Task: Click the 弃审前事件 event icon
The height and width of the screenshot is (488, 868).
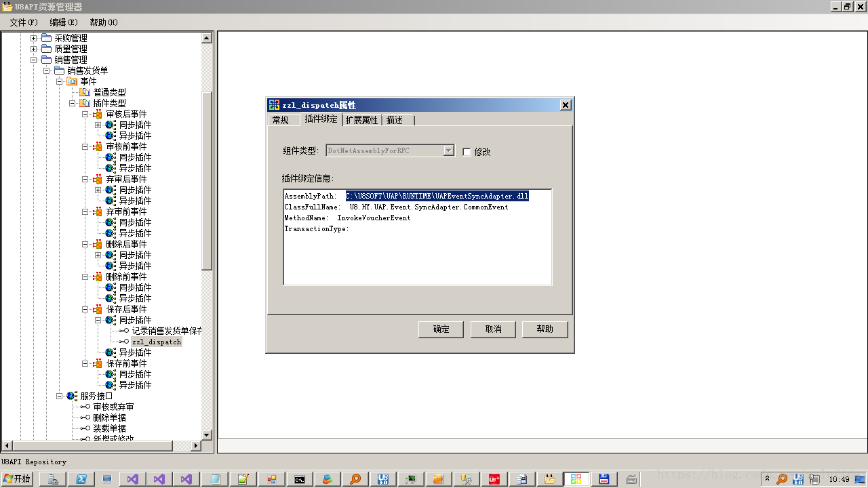Action: point(98,211)
